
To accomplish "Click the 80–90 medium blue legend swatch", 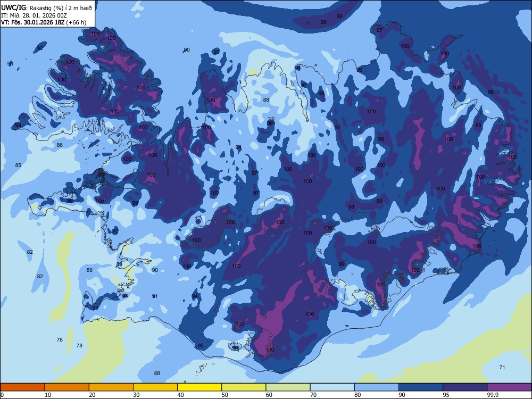I will (x=376, y=387).
